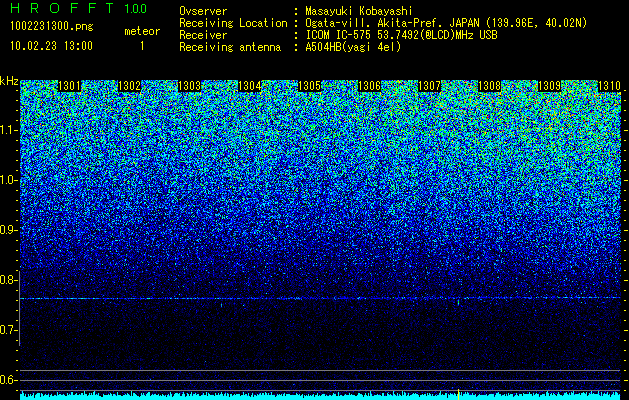Click the 1306 time marker
This screenshot has width=629, height=400.
point(369,86)
